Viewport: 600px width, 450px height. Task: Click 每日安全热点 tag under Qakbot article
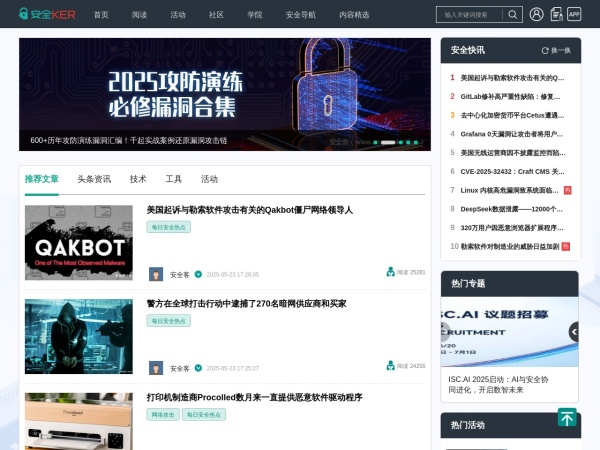pos(169,227)
